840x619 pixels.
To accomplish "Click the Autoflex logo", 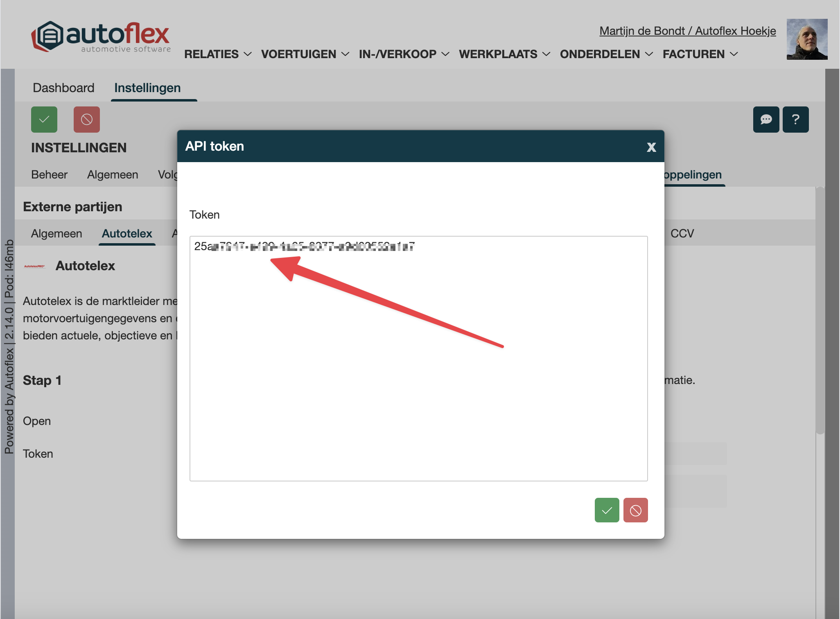I will (101, 37).
